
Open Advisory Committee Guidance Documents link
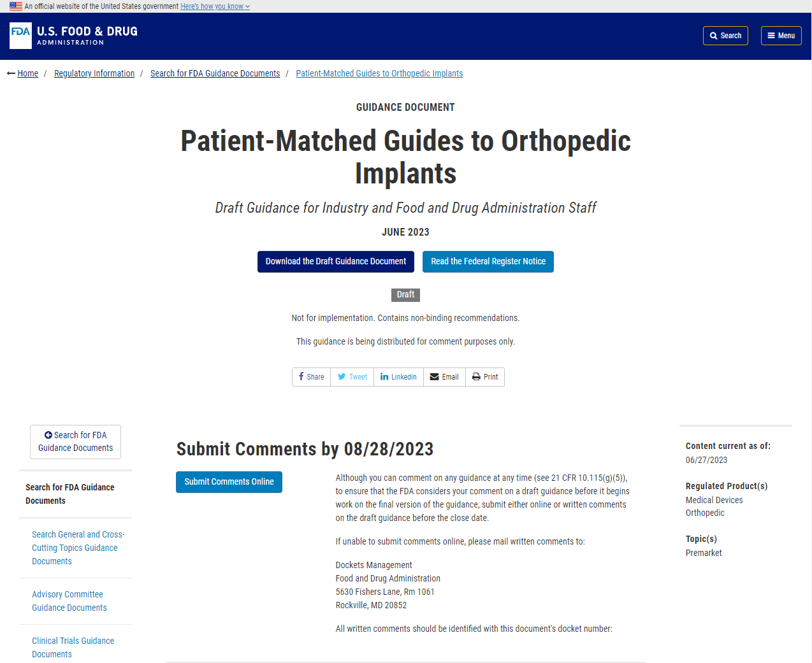[x=69, y=601]
